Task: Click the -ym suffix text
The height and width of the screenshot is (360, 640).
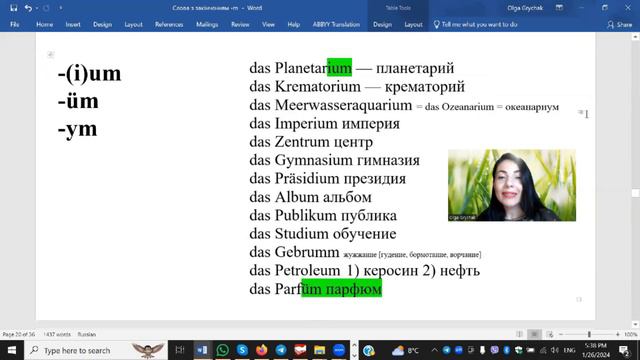Action: [78, 129]
